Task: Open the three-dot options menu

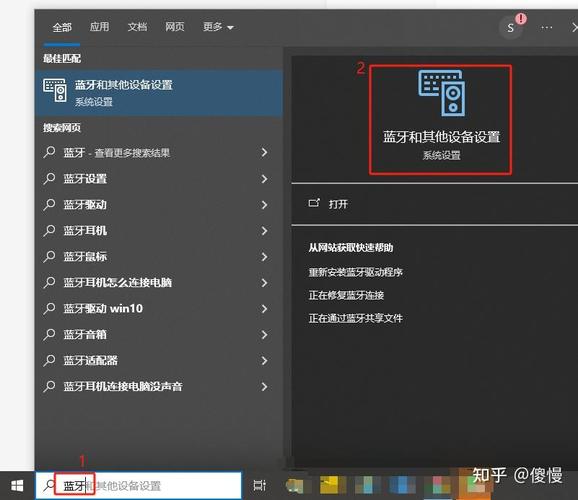Action: pos(547,27)
